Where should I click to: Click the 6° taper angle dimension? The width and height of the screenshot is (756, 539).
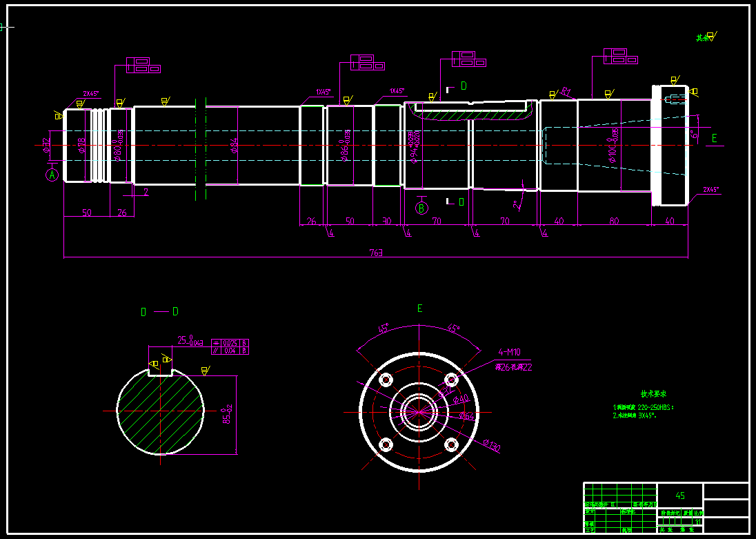click(x=695, y=134)
